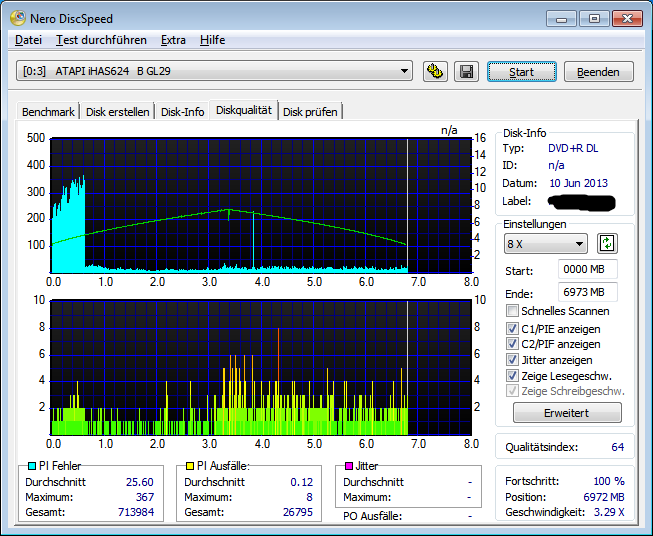653x536 pixels.
Task: Click the Fortschritt value 100 %
Action: pos(609,481)
